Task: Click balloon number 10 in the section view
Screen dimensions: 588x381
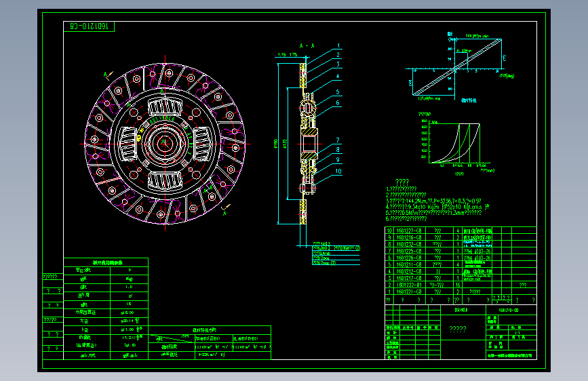Action: click(x=338, y=172)
